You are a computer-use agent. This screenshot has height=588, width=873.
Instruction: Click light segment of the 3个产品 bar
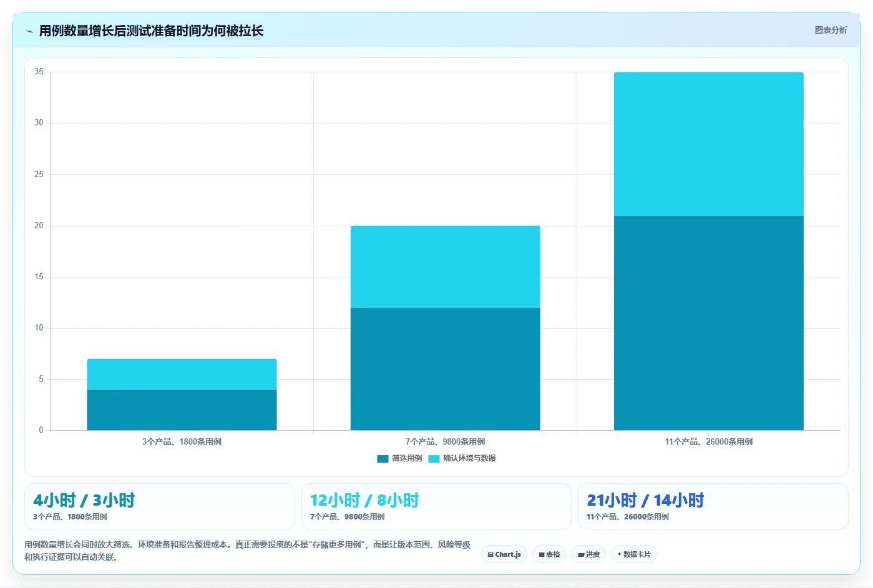click(x=182, y=374)
